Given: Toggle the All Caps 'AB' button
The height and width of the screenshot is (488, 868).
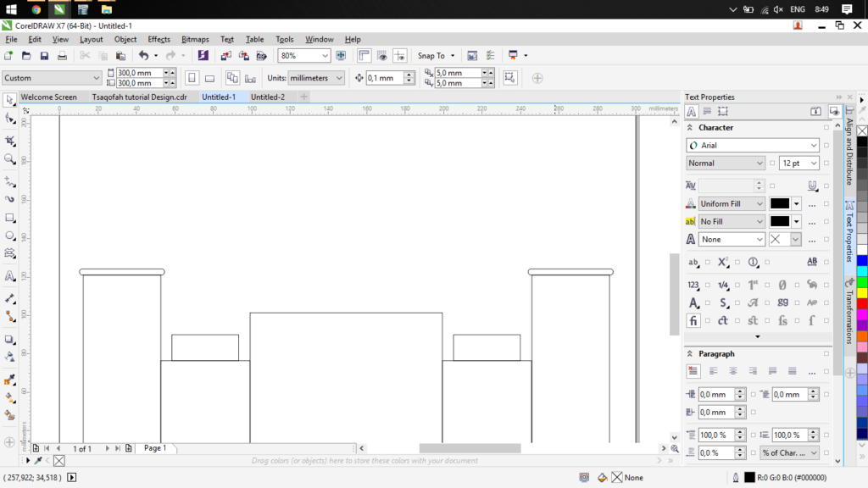Looking at the screenshot, I should [812, 263].
